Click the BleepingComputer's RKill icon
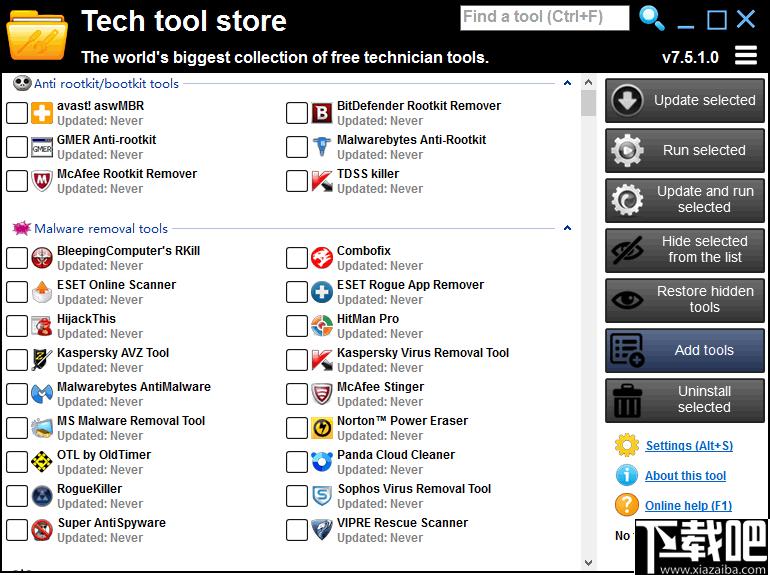Screen dimensions: 770x575 42,258
